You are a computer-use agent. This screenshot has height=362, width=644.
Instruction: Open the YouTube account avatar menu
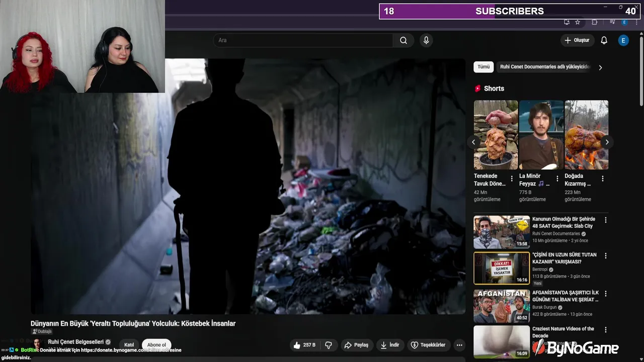point(623,40)
